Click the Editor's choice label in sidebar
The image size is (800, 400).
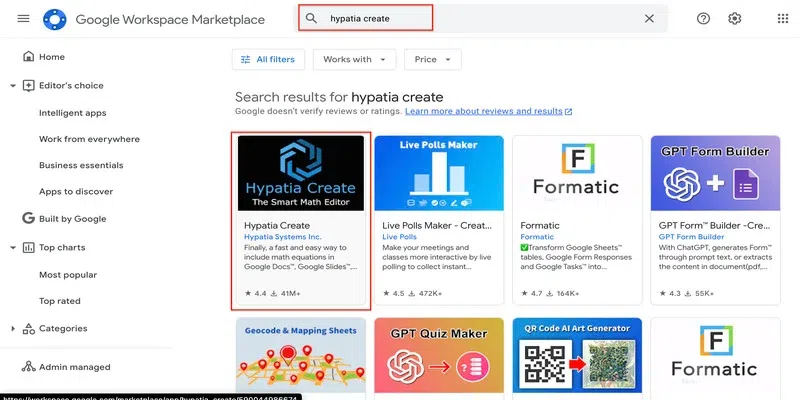(71, 86)
